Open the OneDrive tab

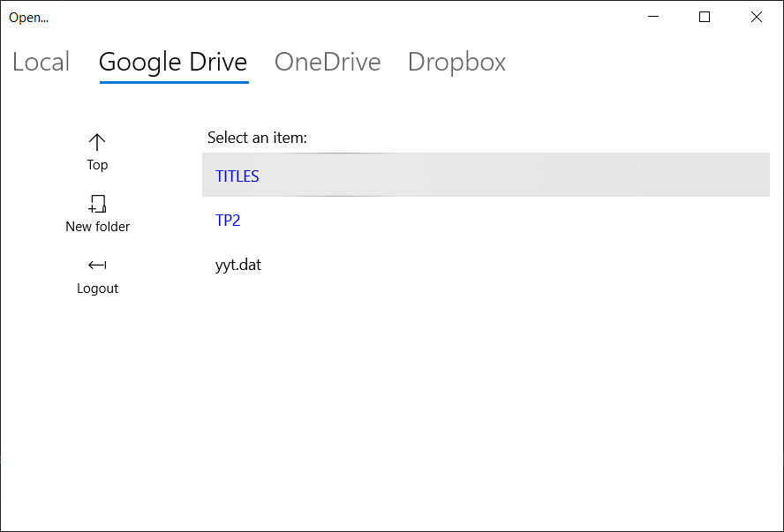328,62
